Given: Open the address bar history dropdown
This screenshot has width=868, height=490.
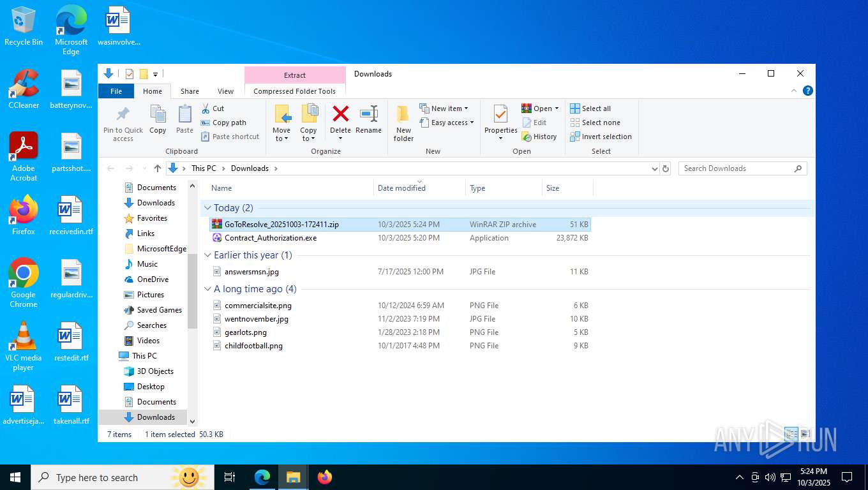Looking at the screenshot, I should (x=654, y=168).
